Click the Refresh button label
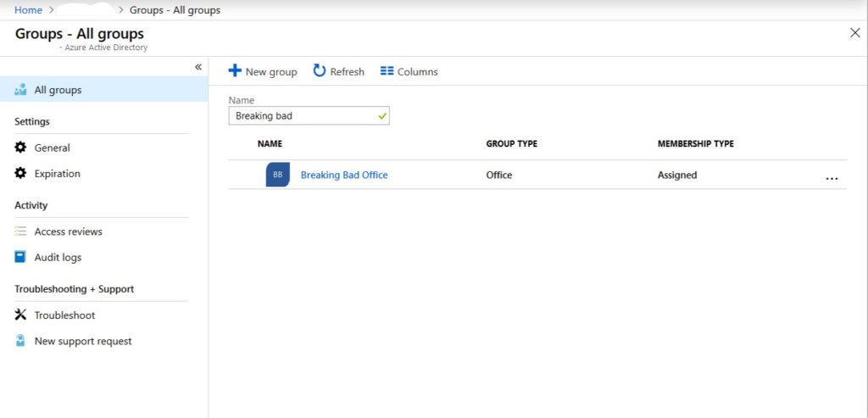868x418 pixels. (x=347, y=72)
